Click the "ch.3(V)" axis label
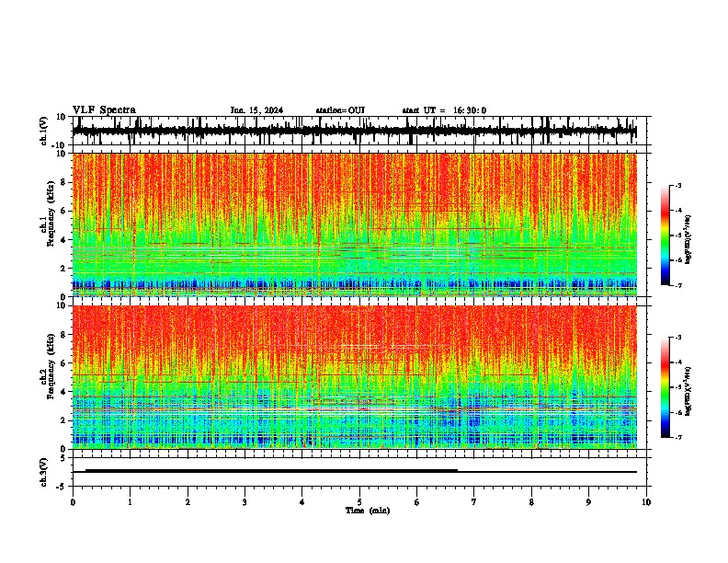Screen dimensions: 728x563 pyautogui.click(x=44, y=472)
